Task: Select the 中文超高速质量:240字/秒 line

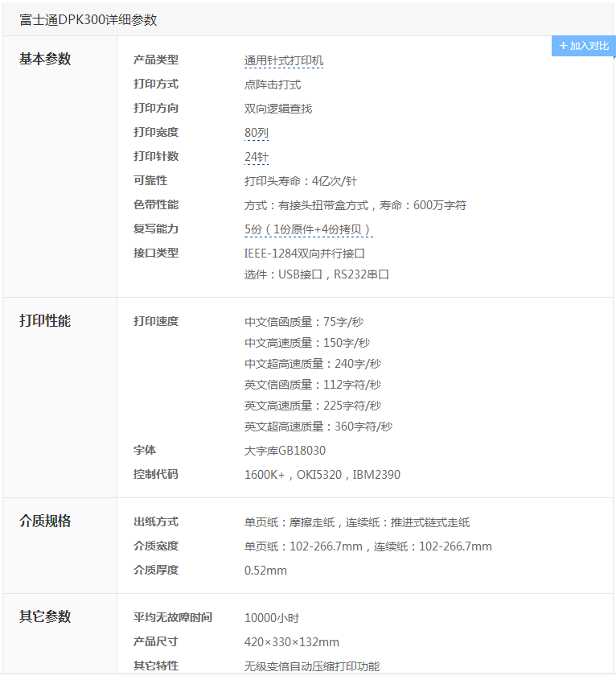Action: point(313,364)
